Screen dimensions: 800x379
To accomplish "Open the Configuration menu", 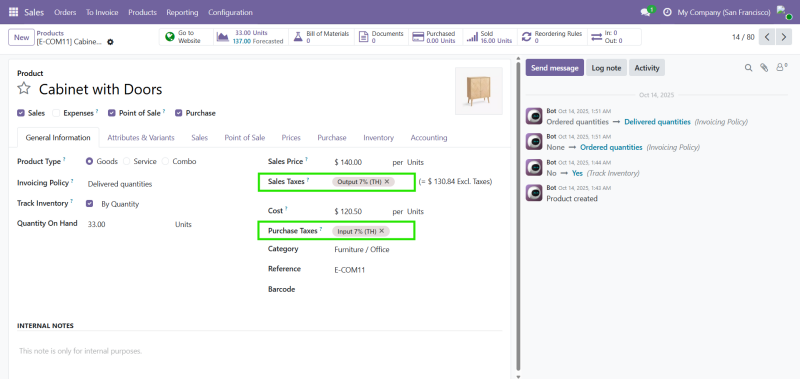I will 230,12.
